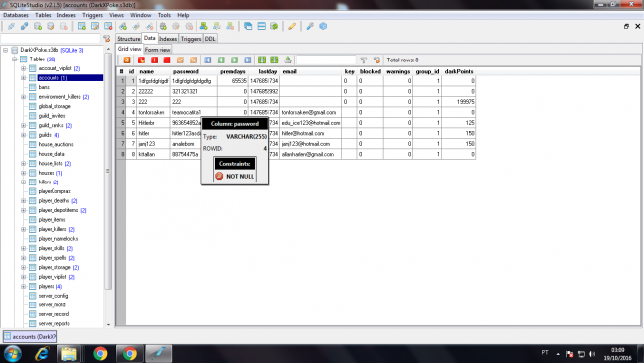644x363 pixels.
Task: Click the red minus delete row icon
Action: (x=167, y=60)
